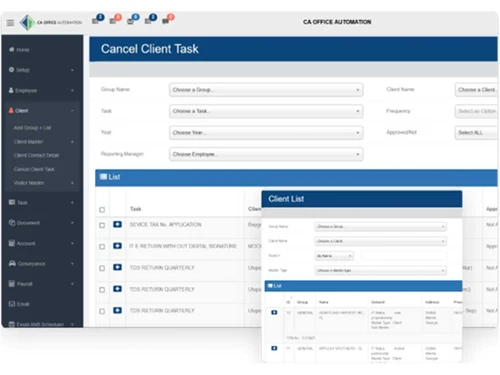500x375 pixels.
Task: Tick the select-all checkbox in Task header row
Action: (x=102, y=210)
